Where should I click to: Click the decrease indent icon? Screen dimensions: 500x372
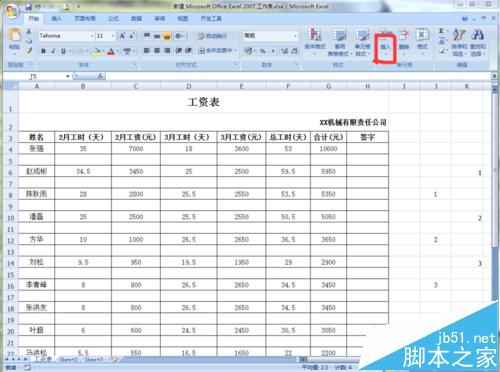(x=179, y=50)
